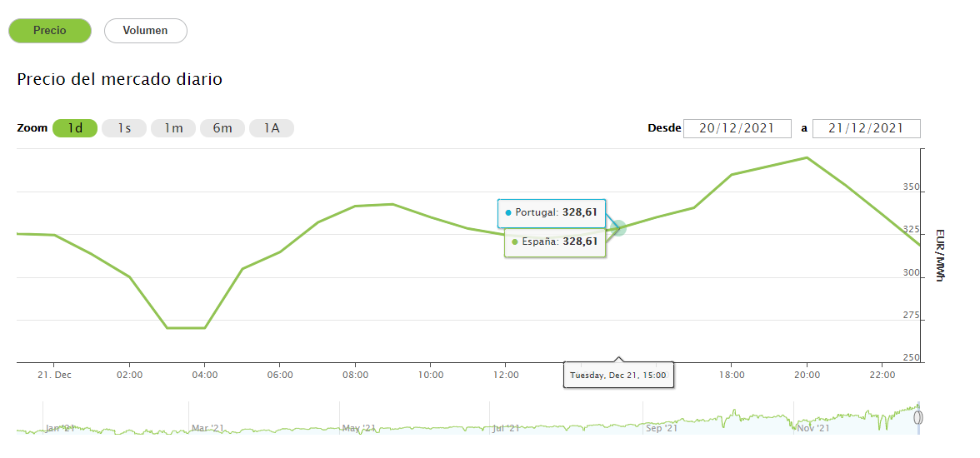This screenshot has width=980, height=458.
Task: Choose the 1A zoom button
Action: [x=272, y=128]
